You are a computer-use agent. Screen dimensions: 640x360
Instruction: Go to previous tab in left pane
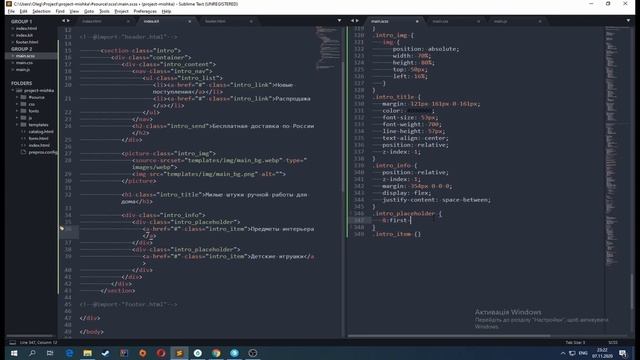pos(63,21)
